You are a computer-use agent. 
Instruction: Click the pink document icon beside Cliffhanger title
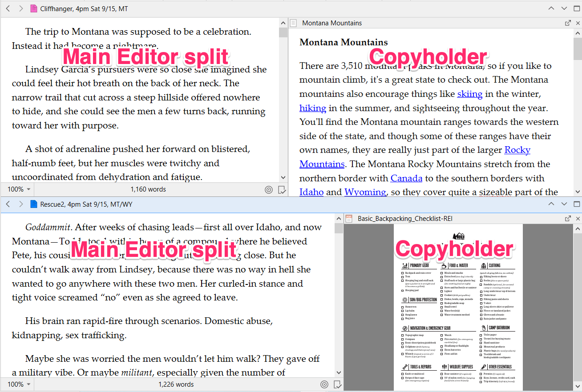pos(33,8)
